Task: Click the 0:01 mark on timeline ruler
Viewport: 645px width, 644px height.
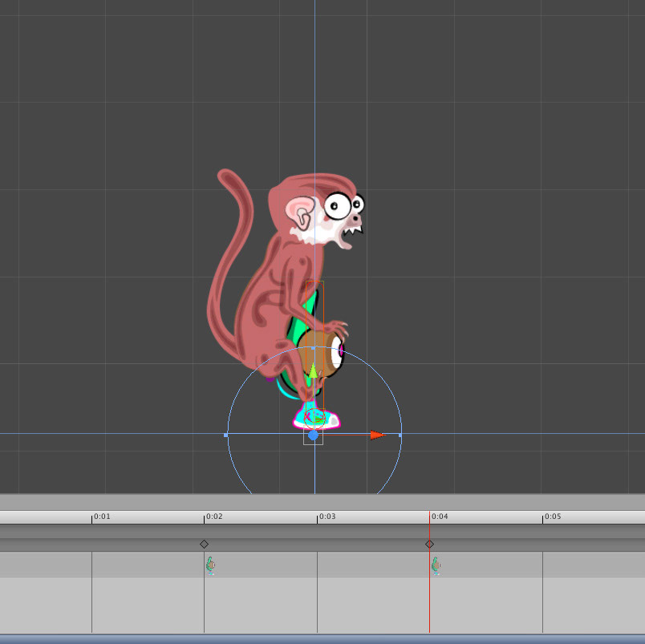Action: tap(102, 516)
